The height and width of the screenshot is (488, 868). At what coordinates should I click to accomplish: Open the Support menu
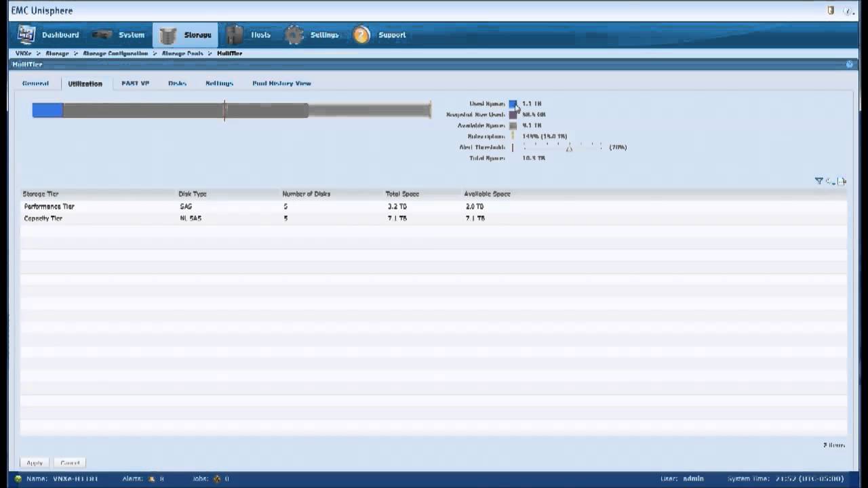(x=392, y=35)
